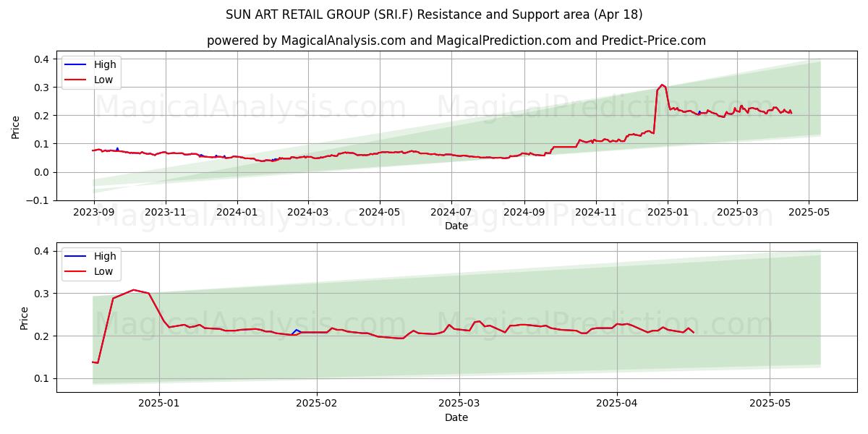Click the 2024-07 date tick label
The width and height of the screenshot is (868, 434).
tap(451, 213)
